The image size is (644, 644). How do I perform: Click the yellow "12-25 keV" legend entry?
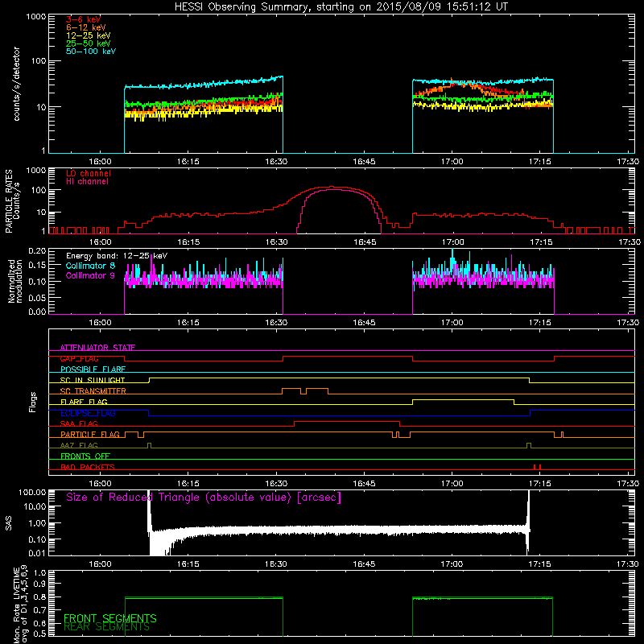89,35
